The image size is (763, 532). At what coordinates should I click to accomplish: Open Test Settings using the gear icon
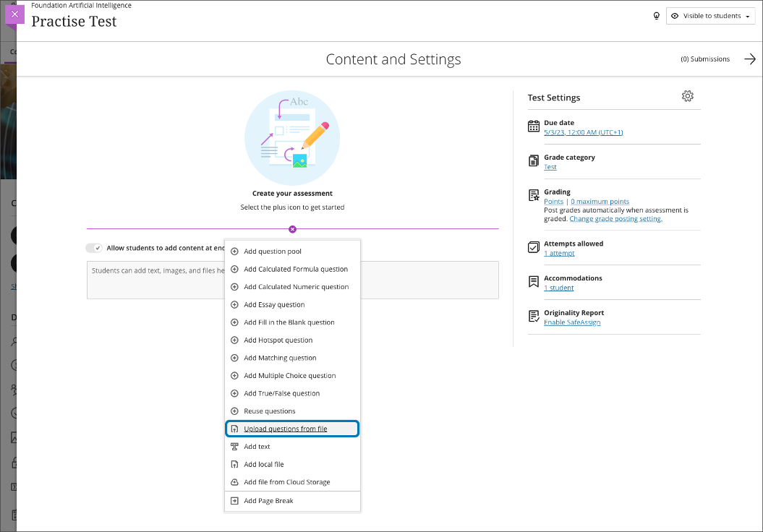(x=687, y=95)
